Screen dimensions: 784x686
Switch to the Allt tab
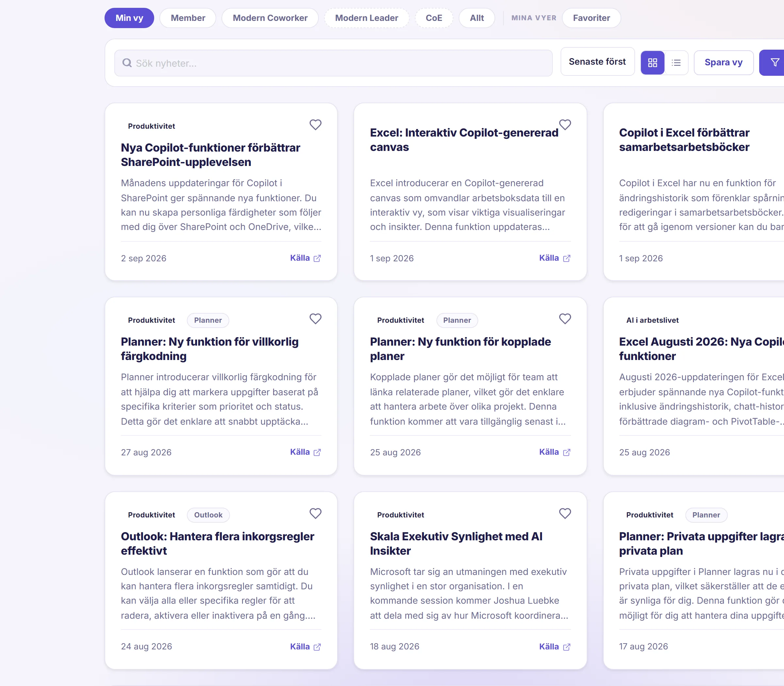(477, 18)
